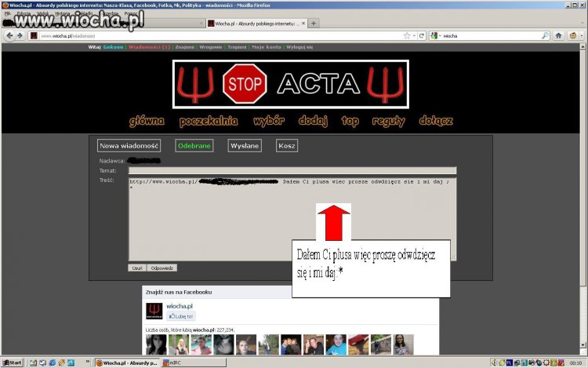Close the Wiocha.pl browser tab
The width and height of the screenshot is (588, 368).
click(303, 24)
